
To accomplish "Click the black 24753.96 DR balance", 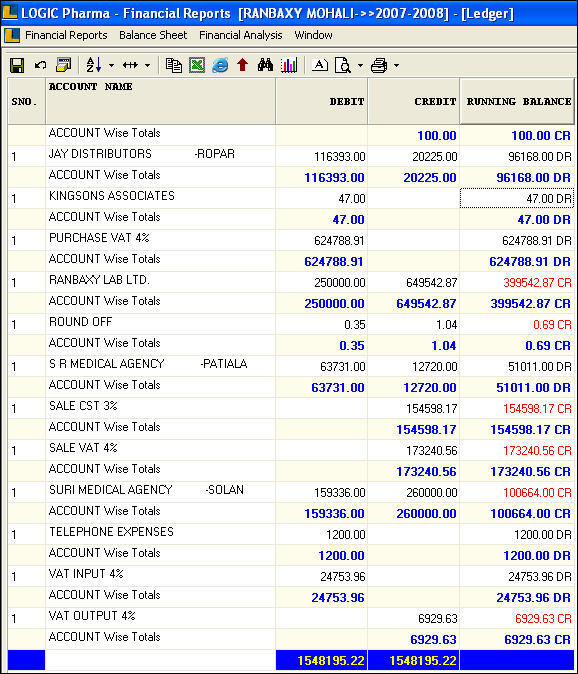I will click(540, 577).
